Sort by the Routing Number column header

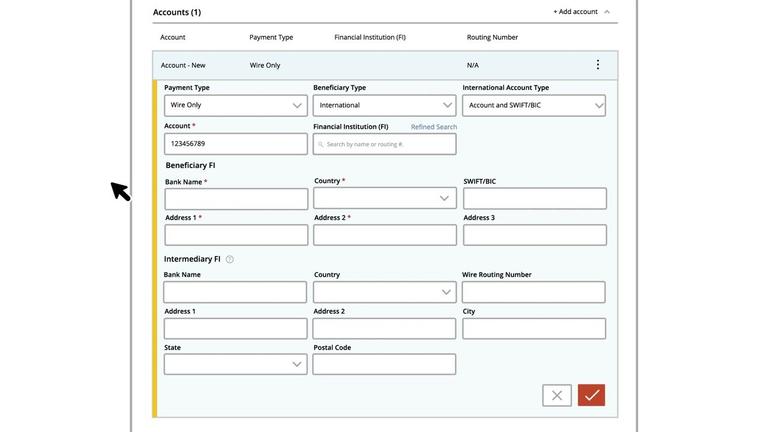tap(492, 37)
